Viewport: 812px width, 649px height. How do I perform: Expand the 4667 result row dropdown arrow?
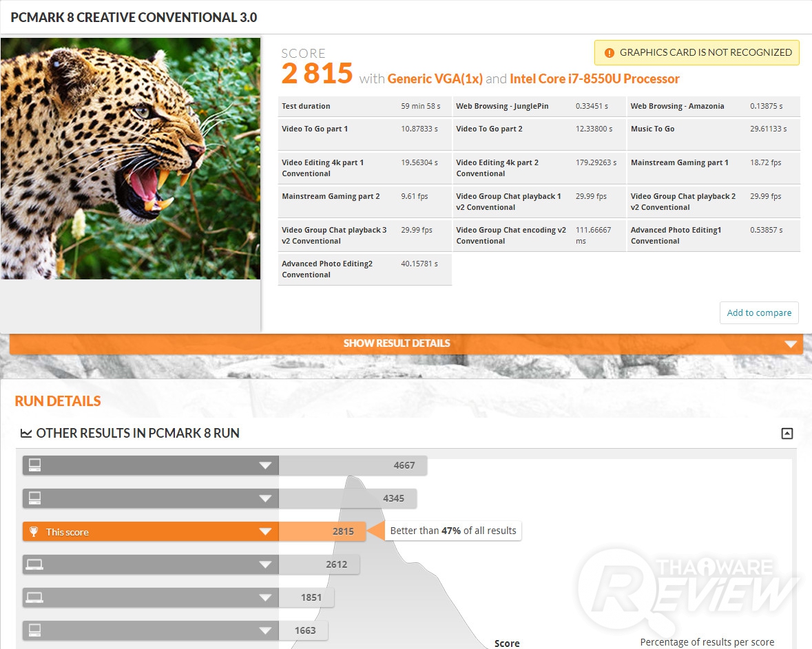point(265,465)
